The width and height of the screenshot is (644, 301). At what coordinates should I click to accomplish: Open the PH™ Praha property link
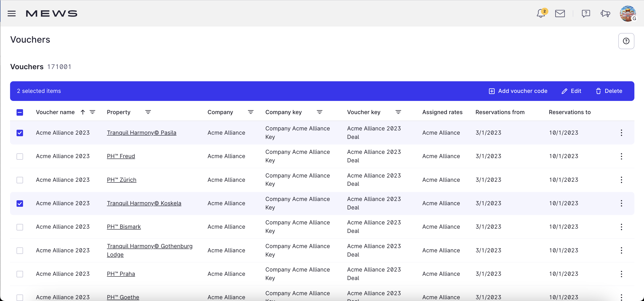pos(121,274)
